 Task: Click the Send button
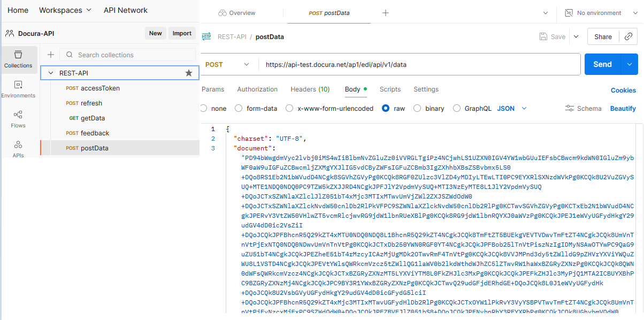pyautogui.click(x=602, y=64)
